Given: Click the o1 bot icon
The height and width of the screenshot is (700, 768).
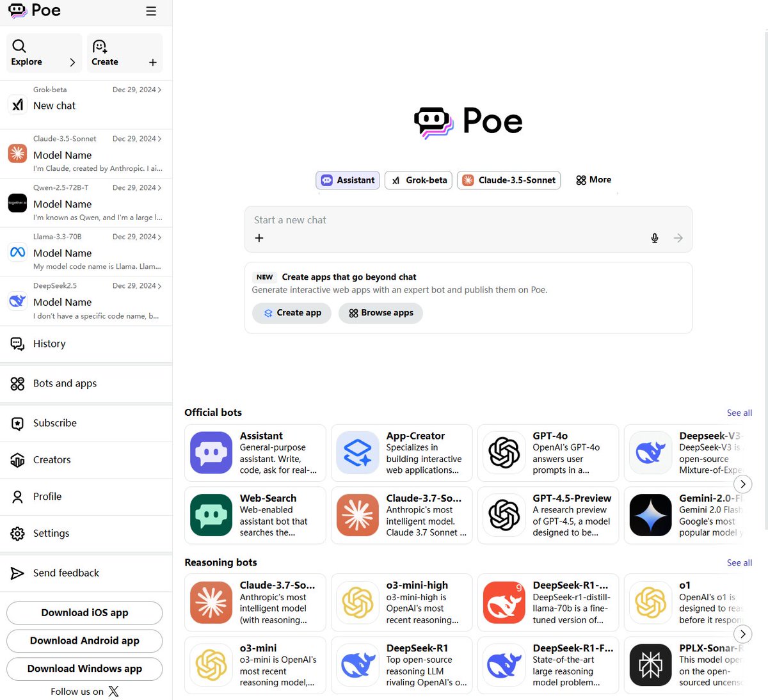Looking at the screenshot, I should [x=651, y=603].
